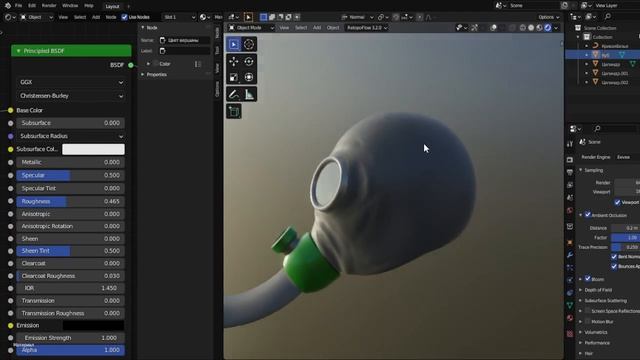This screenshot has height=360, width=640.
Task: Click the node Label input field
Action: point(184,51)
